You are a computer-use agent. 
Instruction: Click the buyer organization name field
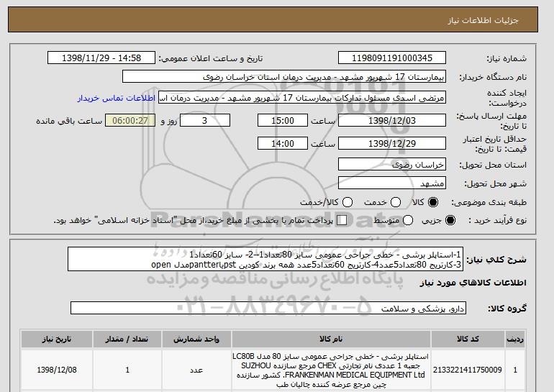pos(284,77)
